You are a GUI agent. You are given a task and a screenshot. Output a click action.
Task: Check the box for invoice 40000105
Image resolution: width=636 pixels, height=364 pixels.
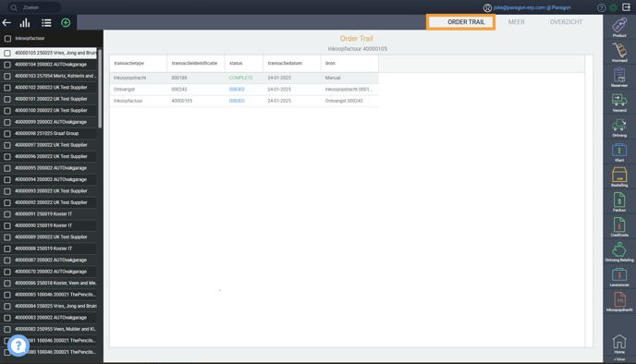(x=7, y=53)
